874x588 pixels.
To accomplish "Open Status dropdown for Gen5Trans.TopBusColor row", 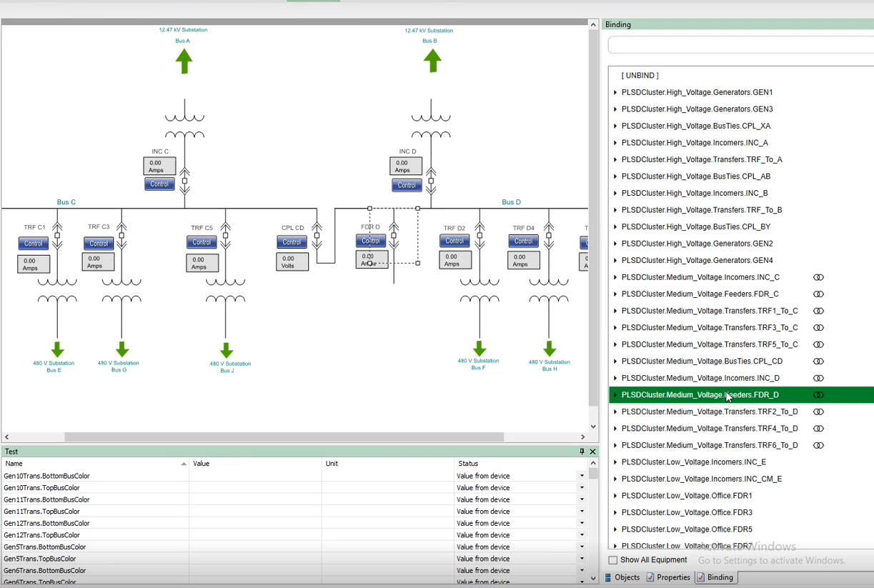I will pos(582,559).
